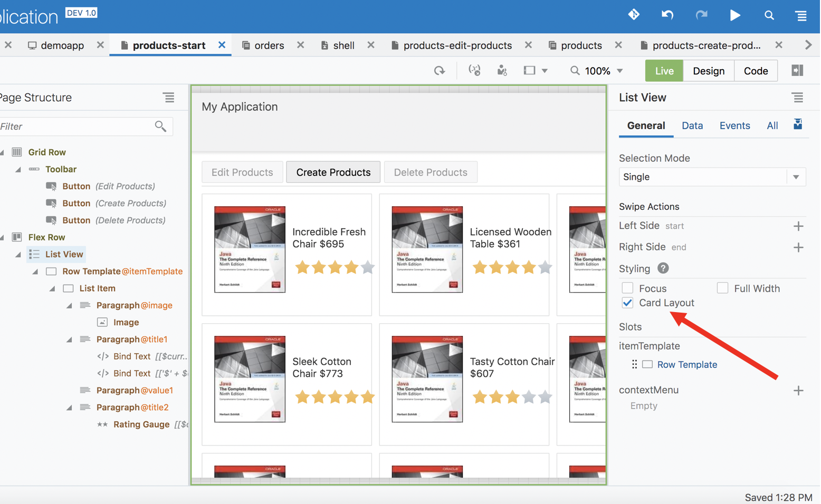Add a contextMenu slot with the plus icon
Viewport: 821px width, 504px height.
(x=798, y=391)
